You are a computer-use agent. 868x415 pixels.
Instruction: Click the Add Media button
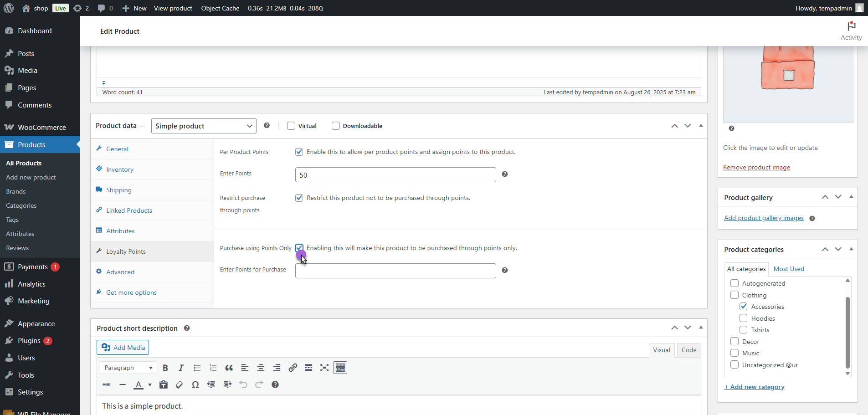pos(123,348)
